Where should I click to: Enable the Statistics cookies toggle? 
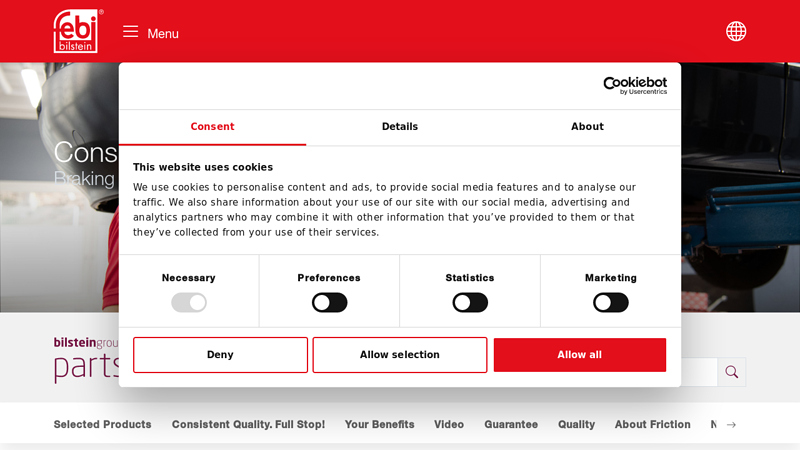(470, 302)
